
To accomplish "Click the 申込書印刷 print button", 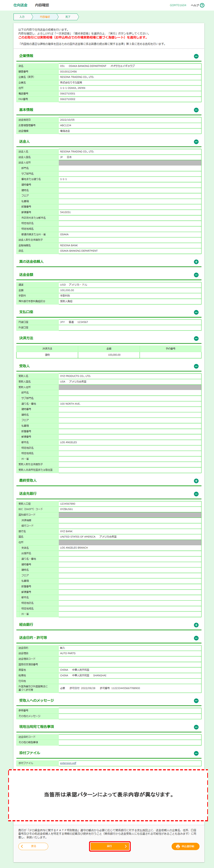I will point(185,846).
